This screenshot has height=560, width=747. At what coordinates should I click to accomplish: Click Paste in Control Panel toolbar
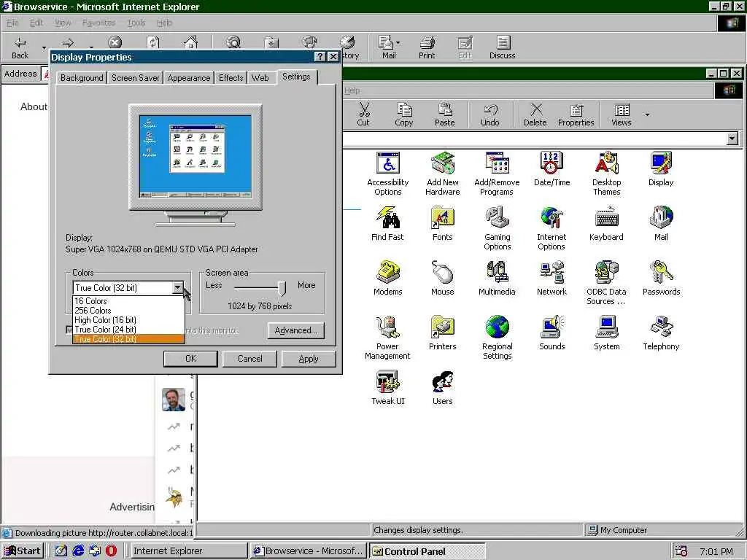[444, 114]
